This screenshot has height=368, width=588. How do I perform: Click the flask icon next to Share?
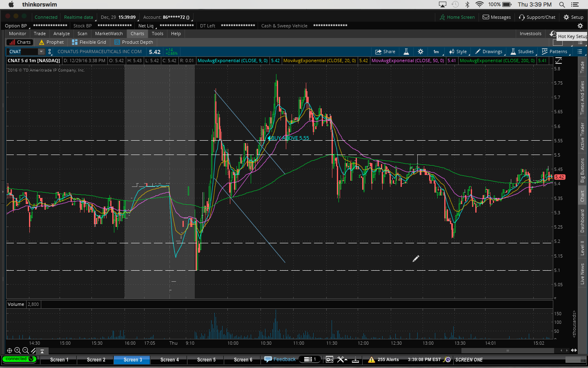pyautogui.click(x=406, y=52)
